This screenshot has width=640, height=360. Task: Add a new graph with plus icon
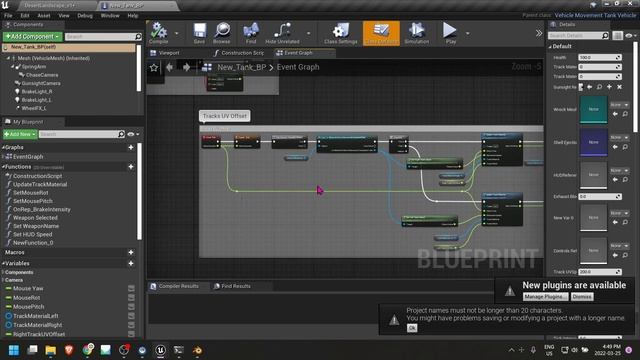[x=131, y=147]
